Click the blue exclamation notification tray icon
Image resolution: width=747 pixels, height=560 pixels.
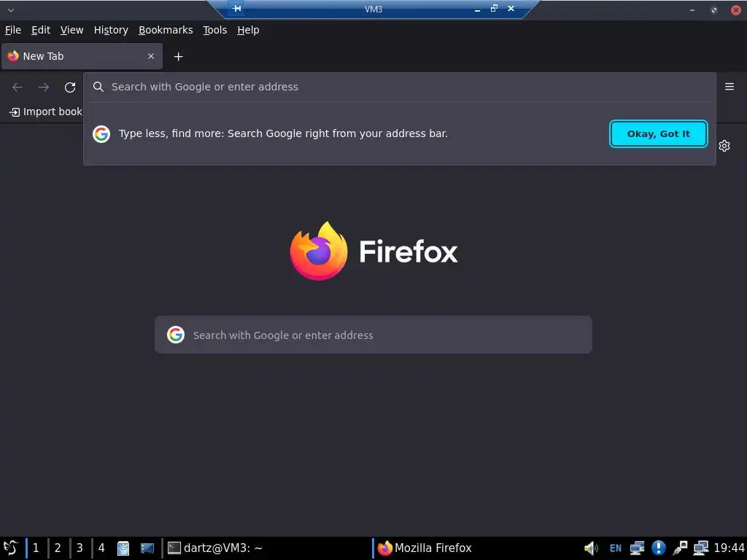pos(659,548)
